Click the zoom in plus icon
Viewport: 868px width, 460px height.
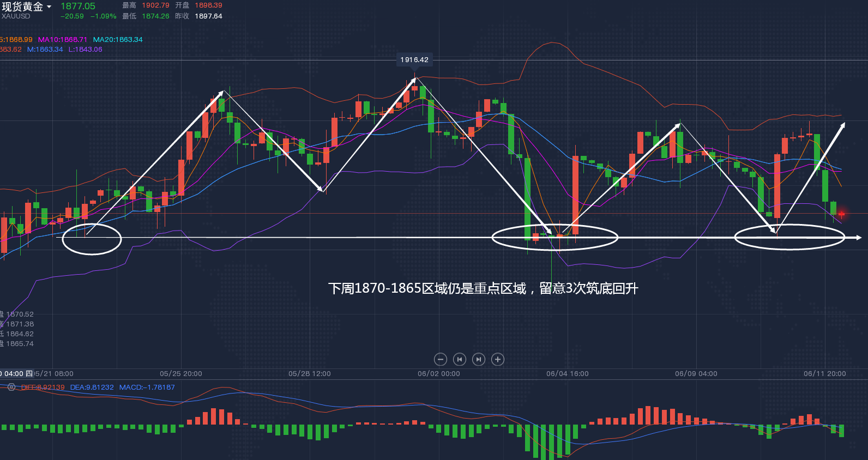(498, 359)
